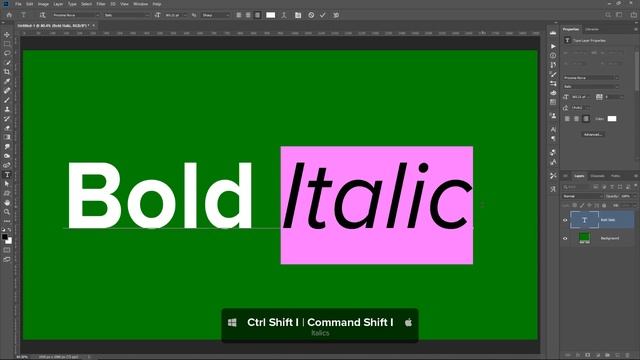Open the File menu
Screen dimensions: 640x360
click(x=18, y=4)
